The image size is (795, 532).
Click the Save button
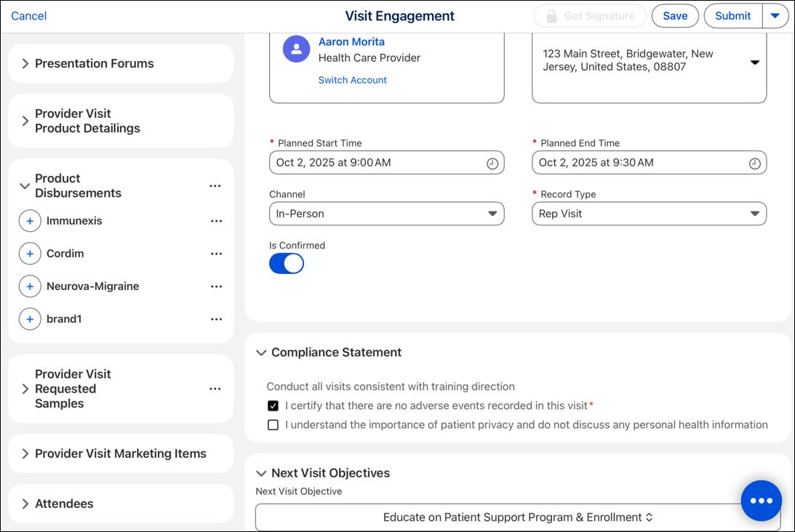coord(675,16)
